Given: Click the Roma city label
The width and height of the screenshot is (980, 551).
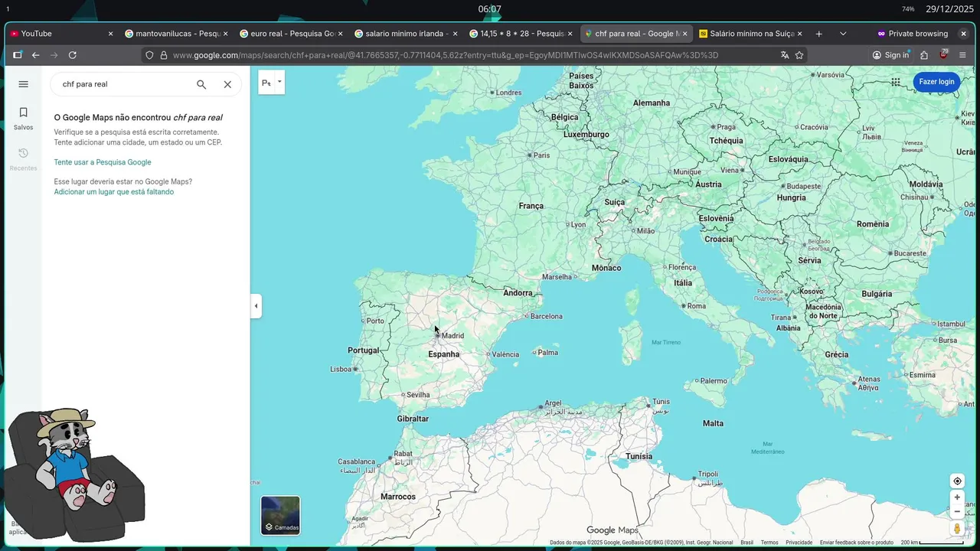Looking at the screenshot, I should click(x=697, y=306).
